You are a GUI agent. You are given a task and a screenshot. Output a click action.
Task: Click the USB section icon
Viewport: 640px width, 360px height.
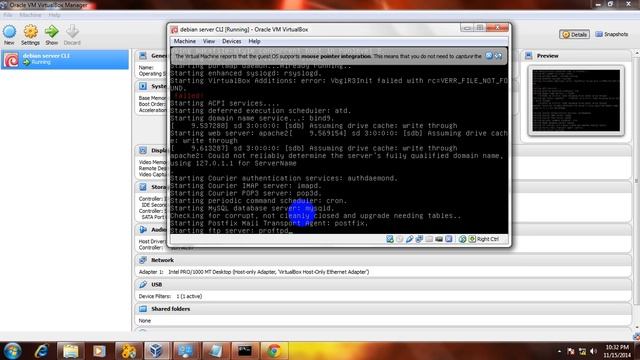pyautogui.click(x=143, y=284)
